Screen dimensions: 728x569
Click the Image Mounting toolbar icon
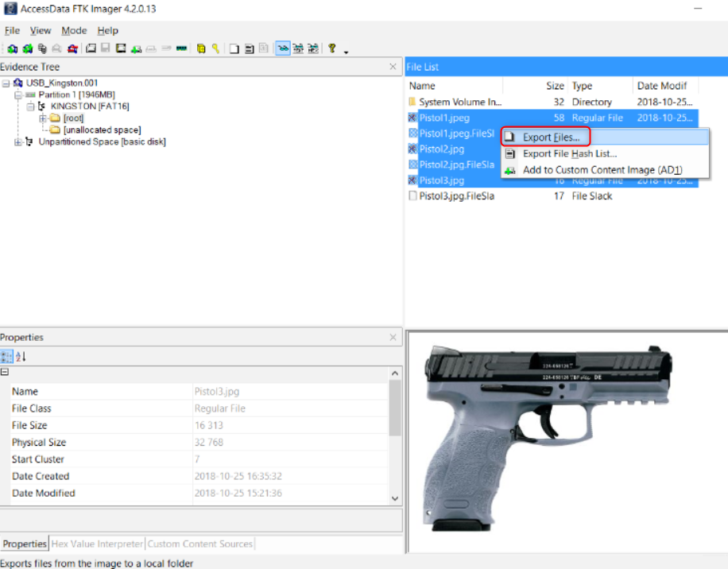(x=41, y=49)
